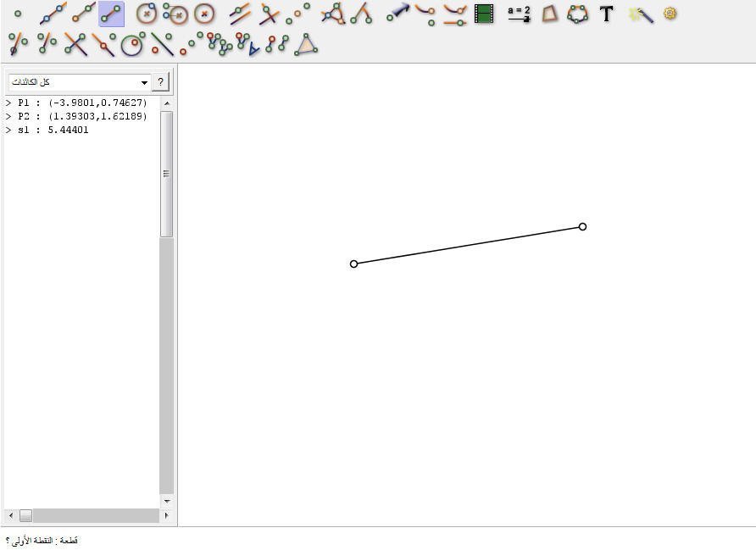Select the Line through two points tool
The height and width of the screenshot is (550, 756).
pos(53,14)
